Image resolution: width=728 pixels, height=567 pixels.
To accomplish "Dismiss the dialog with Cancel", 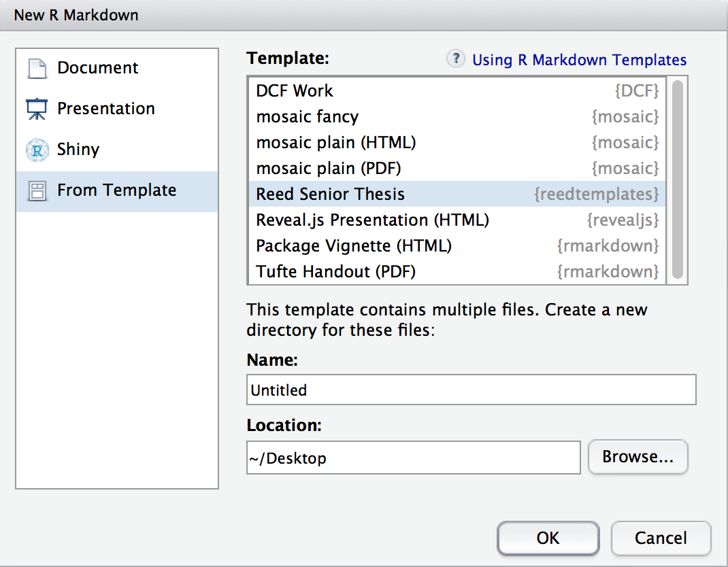I will coord(661,538).
